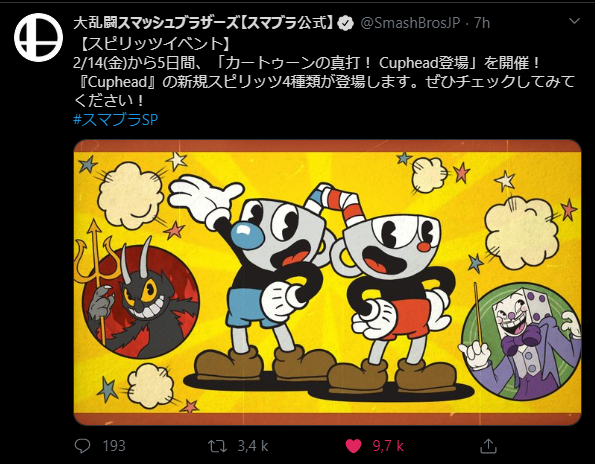The width and height of the screenshot is (595, 464).
Task: Click the 7h timestamp of tweet
Action: (482, 23)
